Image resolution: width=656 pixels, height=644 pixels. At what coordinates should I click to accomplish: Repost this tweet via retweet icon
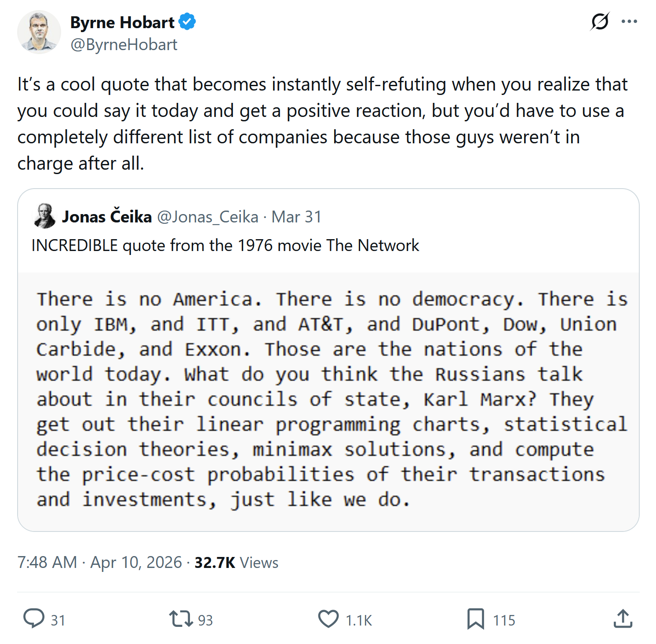click(181, 619)
